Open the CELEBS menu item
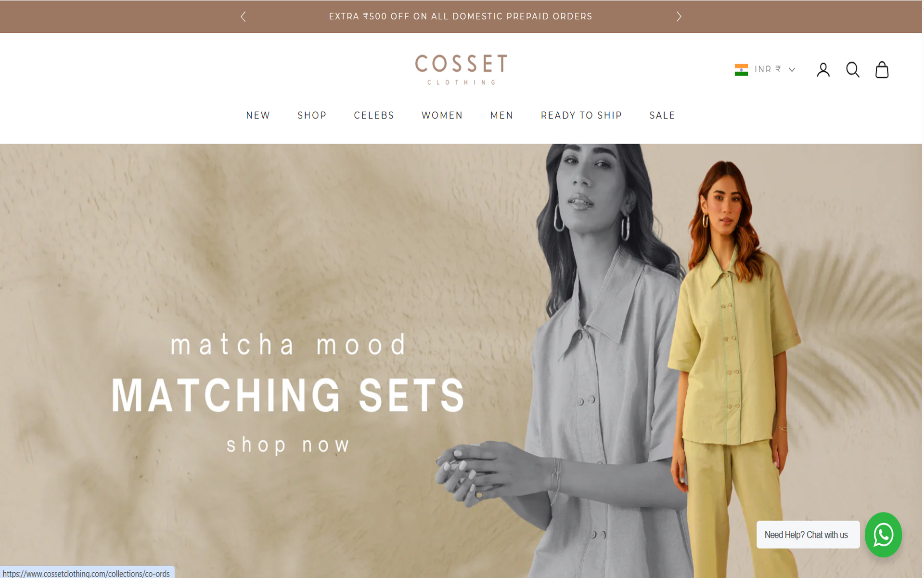This screenshot has height=578, width=924. pyautogui.click(x=374, y=116)
